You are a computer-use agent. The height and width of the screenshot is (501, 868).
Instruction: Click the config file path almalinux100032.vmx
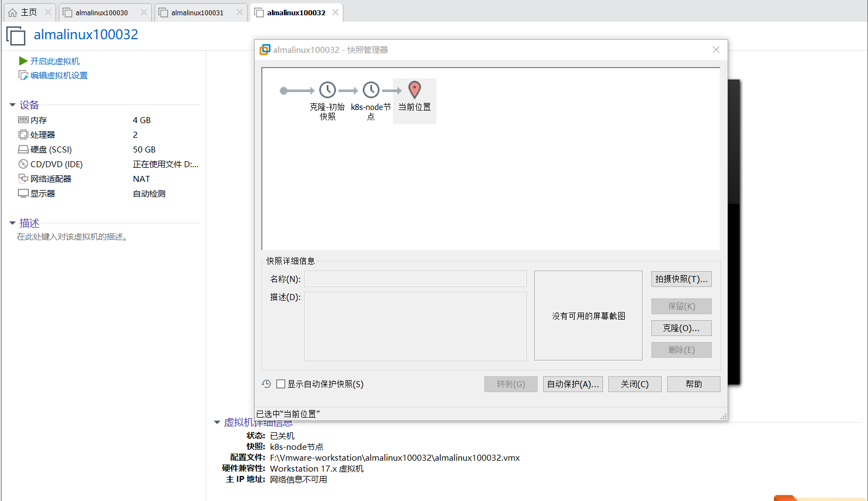pyautogui.click(x=395, y=457)
